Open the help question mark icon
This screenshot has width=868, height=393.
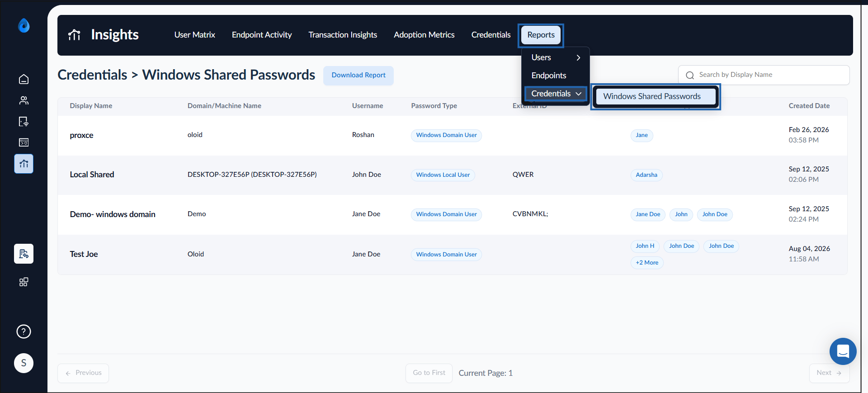24,331
